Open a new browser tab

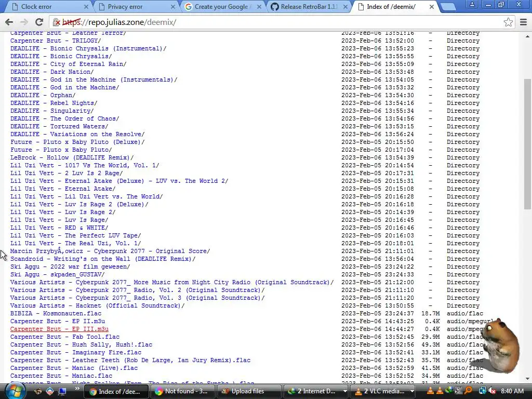tap(448, 6)
